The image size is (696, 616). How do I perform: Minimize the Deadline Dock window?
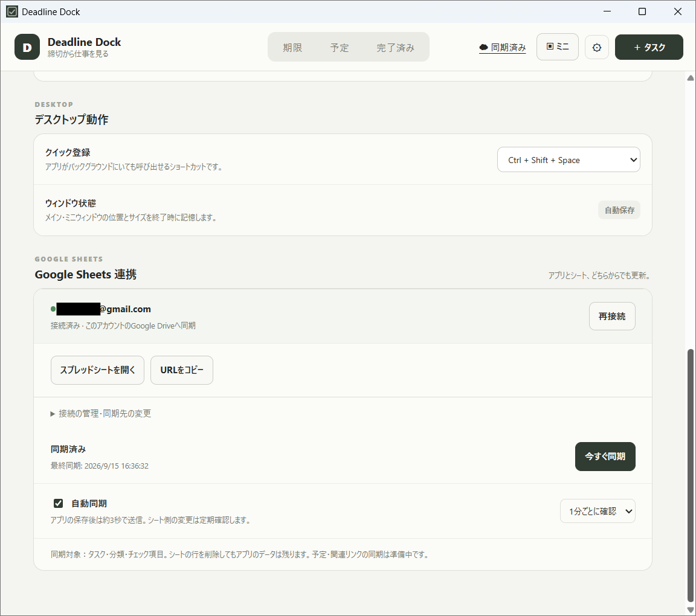coord(607,11)
